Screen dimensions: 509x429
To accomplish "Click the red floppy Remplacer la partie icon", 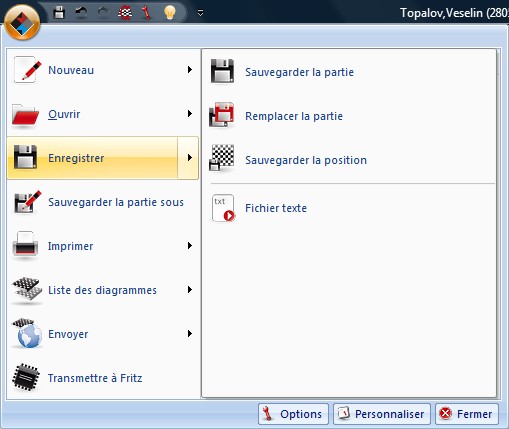I will 222,115.
